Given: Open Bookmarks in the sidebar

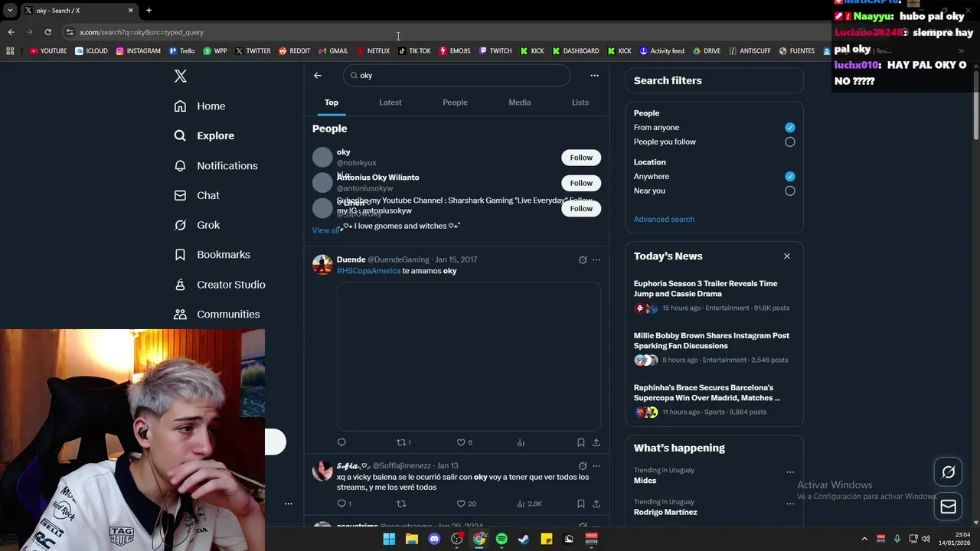Looking at the screenshot, I should click(212, 254).
